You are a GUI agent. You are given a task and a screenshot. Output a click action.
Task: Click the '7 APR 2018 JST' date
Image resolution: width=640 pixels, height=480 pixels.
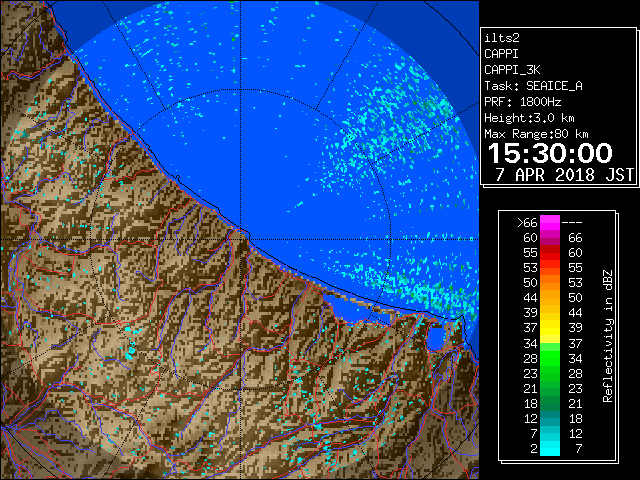click(565, 174)
